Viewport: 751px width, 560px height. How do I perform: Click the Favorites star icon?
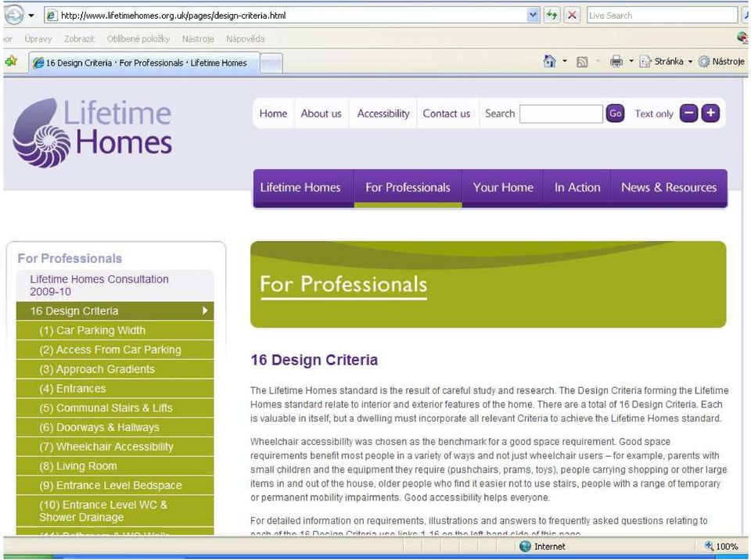click(11, 61)
